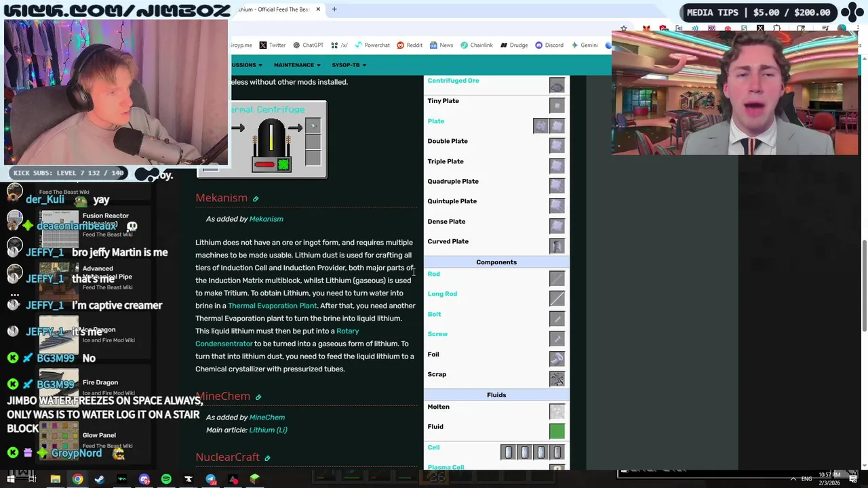Open the Rotary Condensentrator link

point(277,338)
